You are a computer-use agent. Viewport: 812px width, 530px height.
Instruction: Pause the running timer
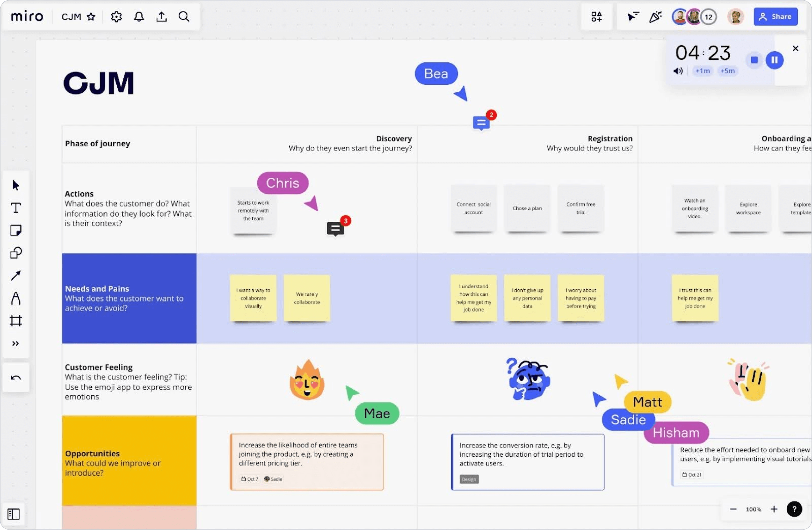coord(775,60)
